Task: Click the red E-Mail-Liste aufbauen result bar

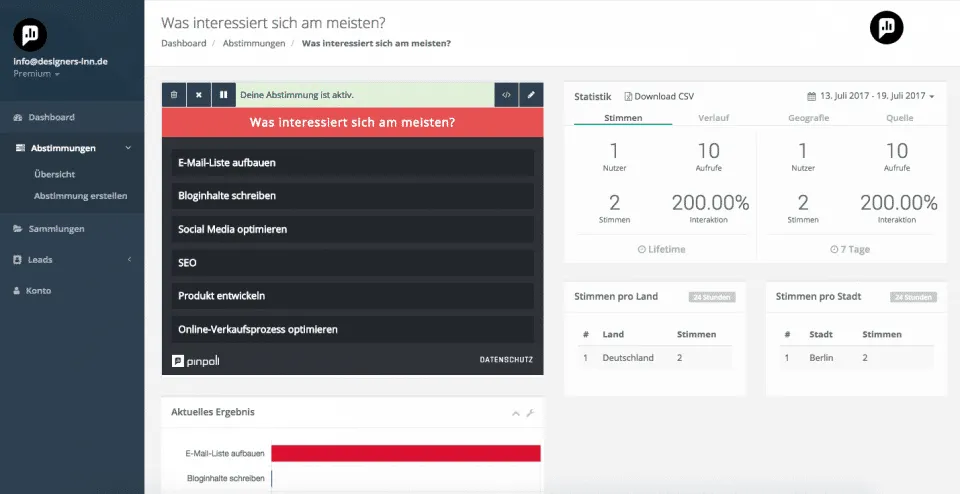Action: coord(405,454)
